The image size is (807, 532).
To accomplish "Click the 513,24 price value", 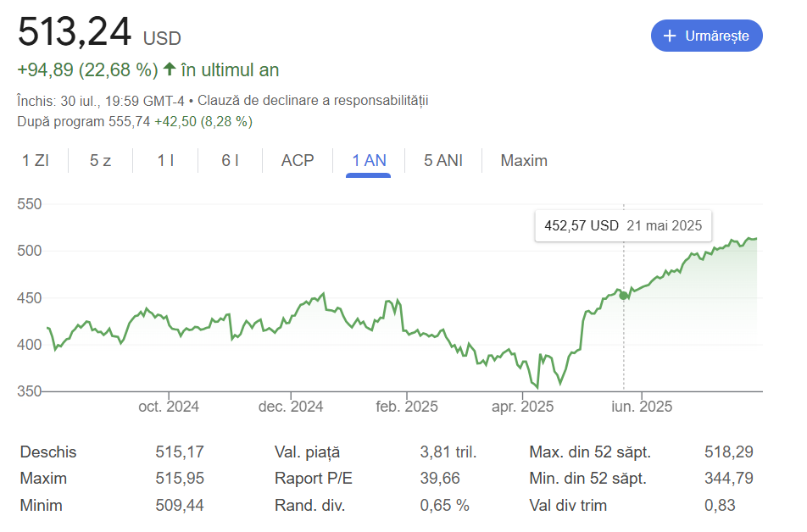I will (x=74, y=32).
